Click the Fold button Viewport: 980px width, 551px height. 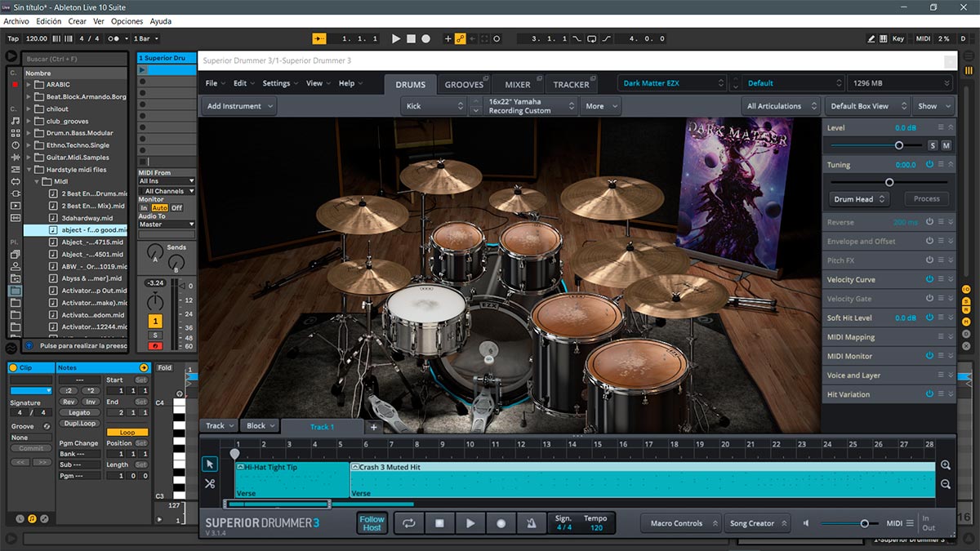pos(165,368)
